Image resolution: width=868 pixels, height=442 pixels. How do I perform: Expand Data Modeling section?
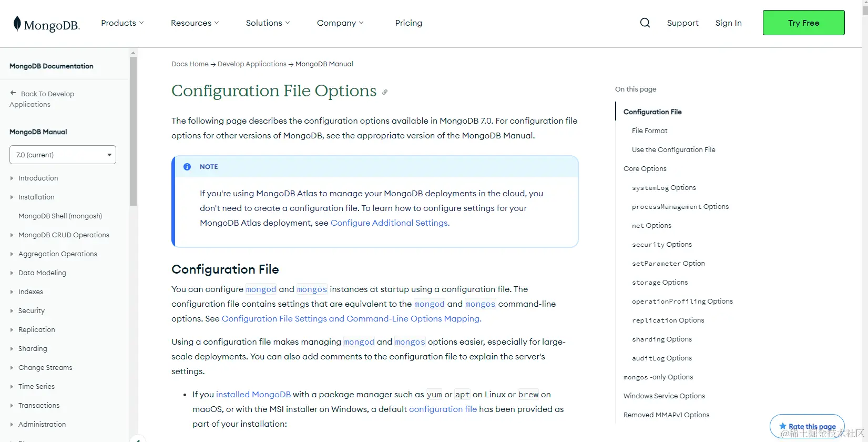42,273
